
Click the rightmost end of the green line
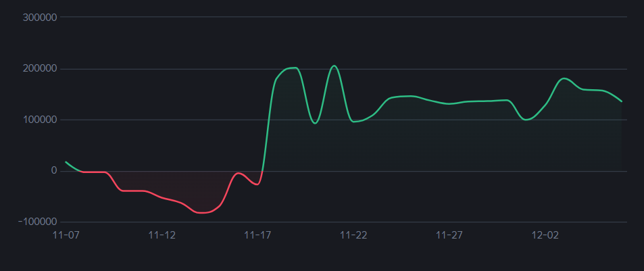(622, 101)
